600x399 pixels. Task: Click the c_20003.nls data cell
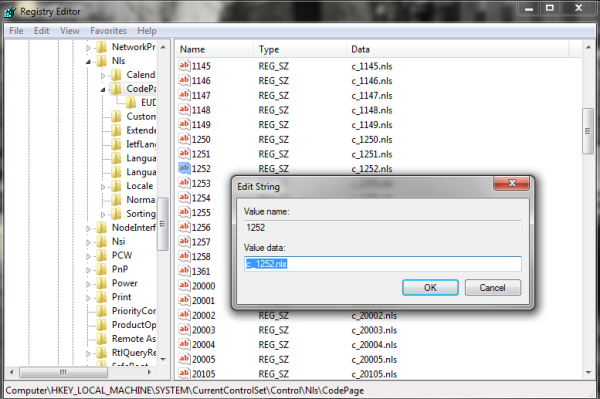374,330
